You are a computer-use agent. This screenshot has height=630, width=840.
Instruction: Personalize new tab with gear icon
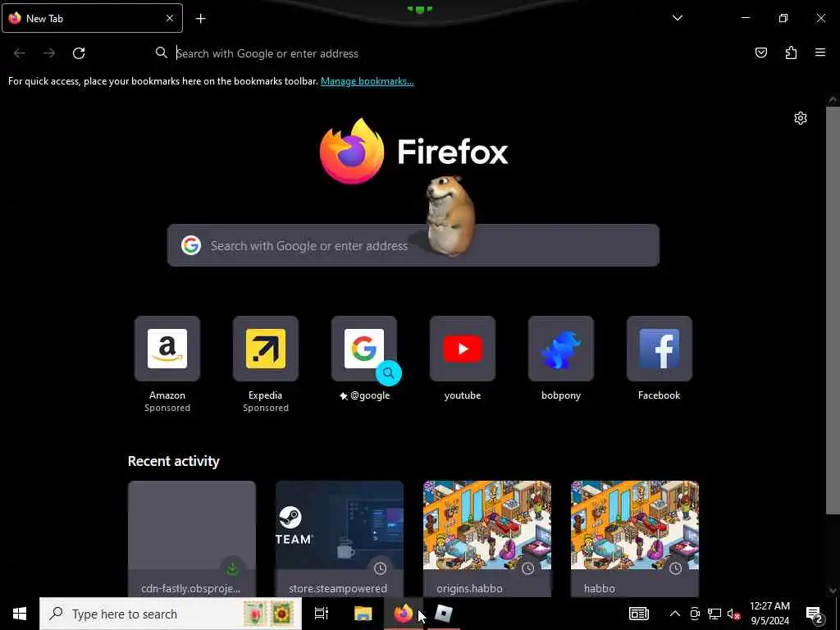click(800, 118)
